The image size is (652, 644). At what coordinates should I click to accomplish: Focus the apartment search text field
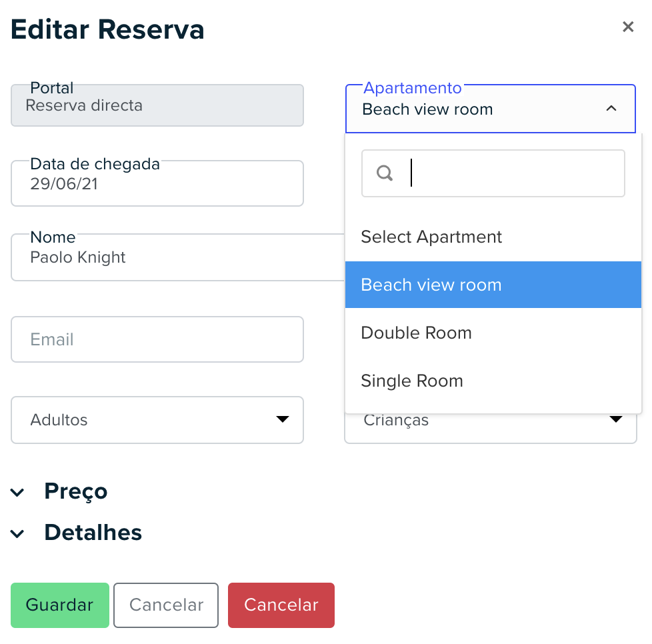(x=493, y=173)
